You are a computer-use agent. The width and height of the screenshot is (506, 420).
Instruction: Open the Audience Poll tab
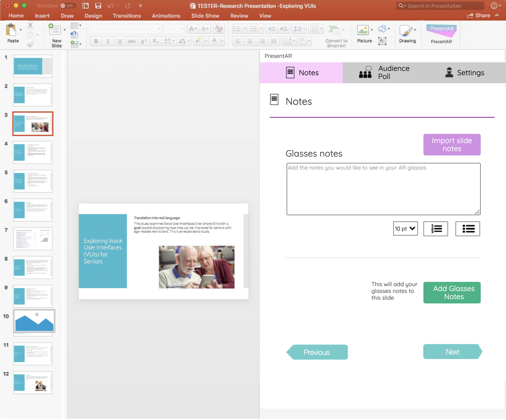point(384,73)
